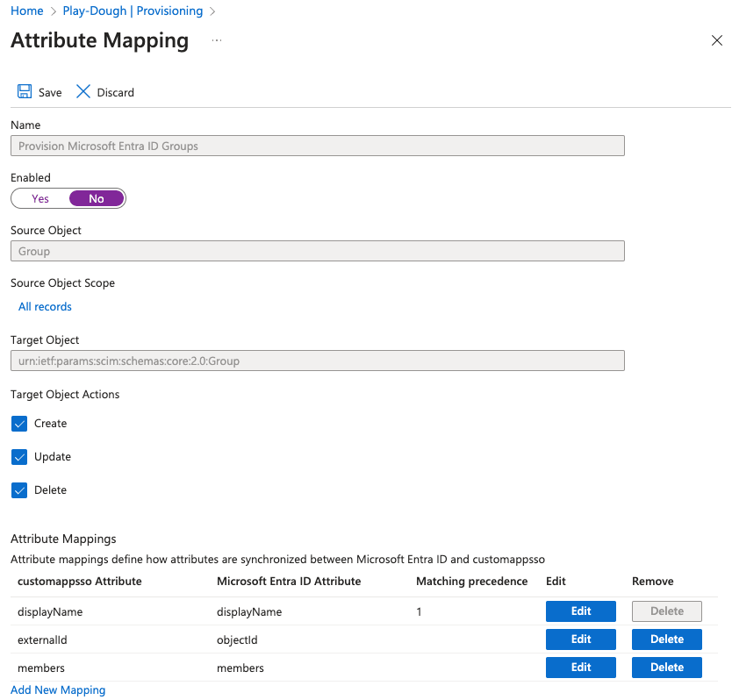Uncheck the Delete target action

18,490
